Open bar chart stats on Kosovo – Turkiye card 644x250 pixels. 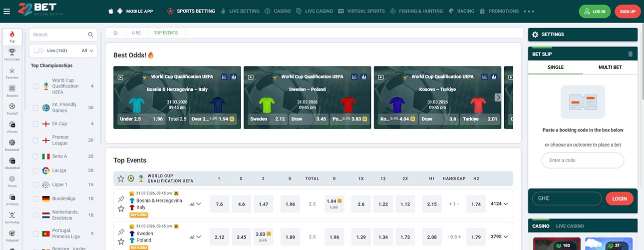[494, 77]
